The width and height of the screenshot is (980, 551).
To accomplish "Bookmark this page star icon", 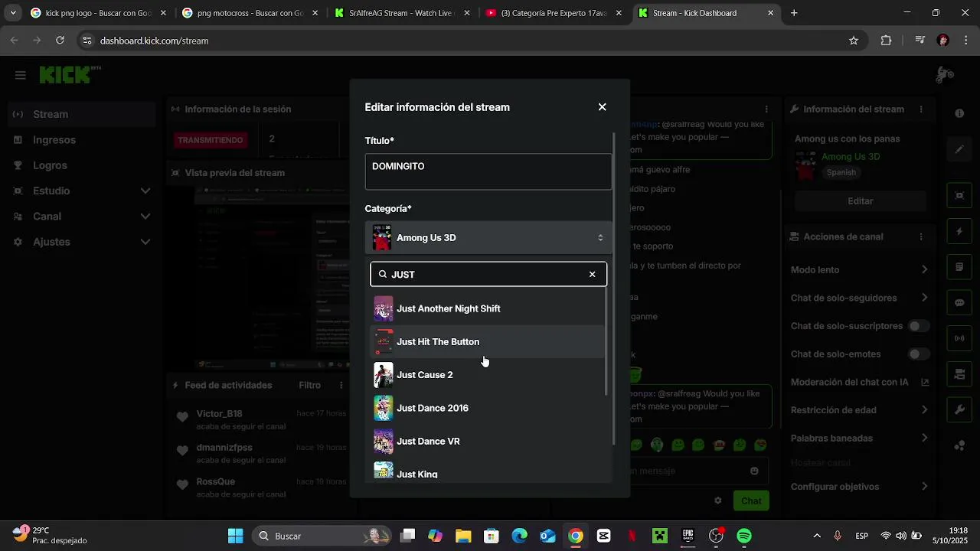I will (x=854, y=41).
